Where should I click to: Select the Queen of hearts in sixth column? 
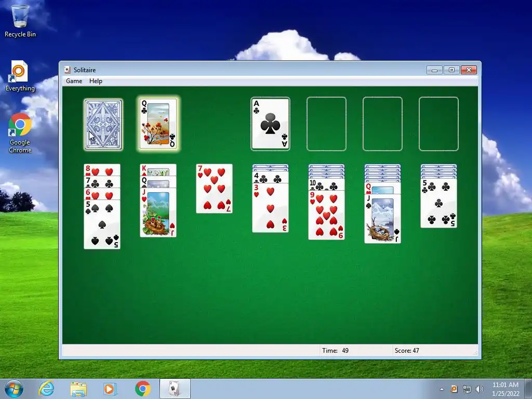point(382,188)
